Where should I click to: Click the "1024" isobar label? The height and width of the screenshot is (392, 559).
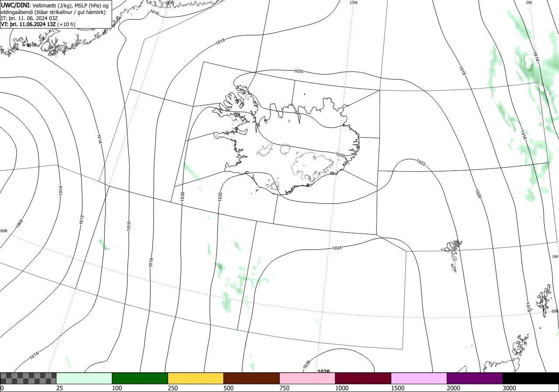(337, 248)
